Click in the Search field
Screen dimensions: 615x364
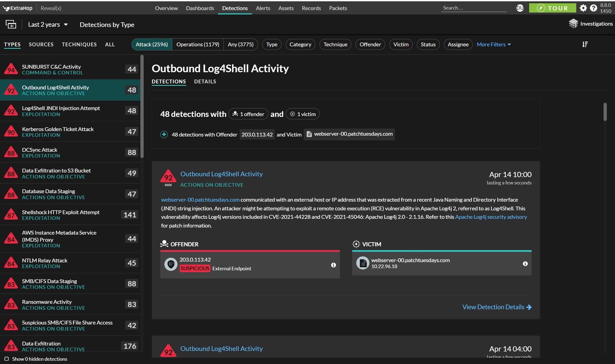474,8
